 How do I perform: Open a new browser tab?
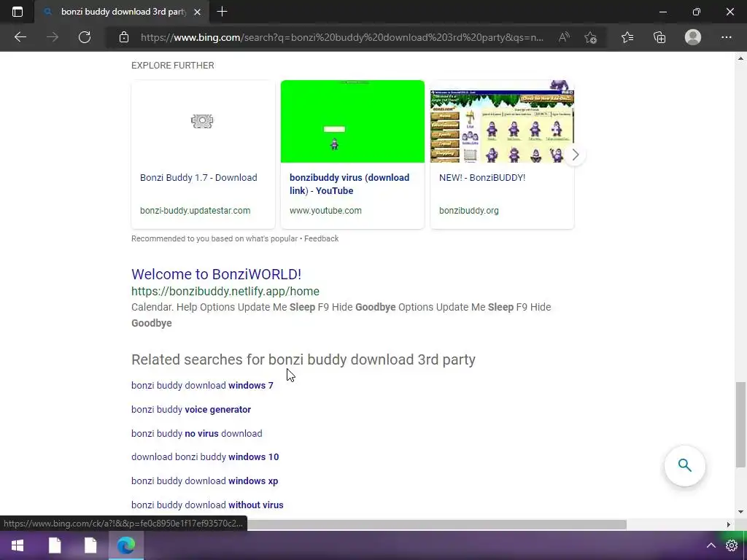[222, 12]
